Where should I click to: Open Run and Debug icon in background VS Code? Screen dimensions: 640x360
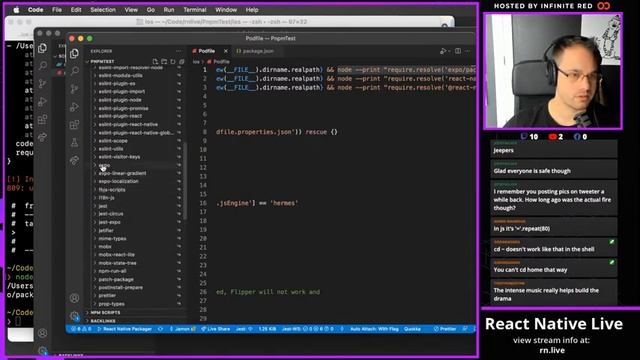tap(42, 102)
